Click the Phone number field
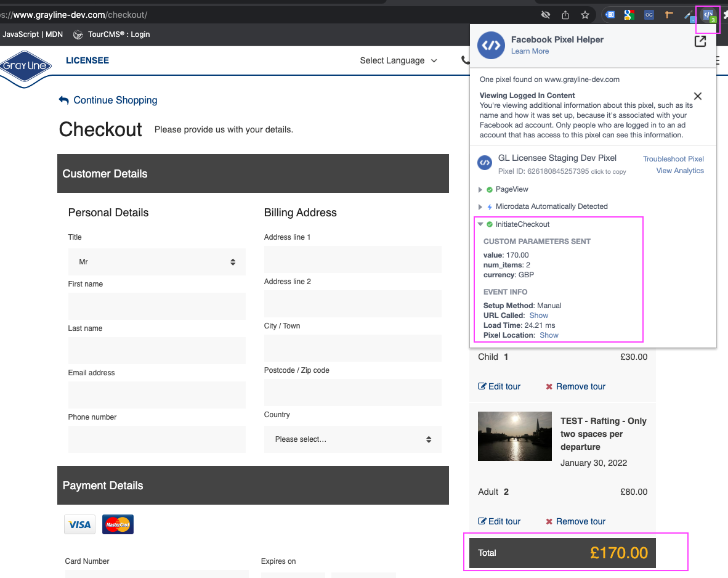Viewport: 728px width, 578px height. tap(157, 439)
